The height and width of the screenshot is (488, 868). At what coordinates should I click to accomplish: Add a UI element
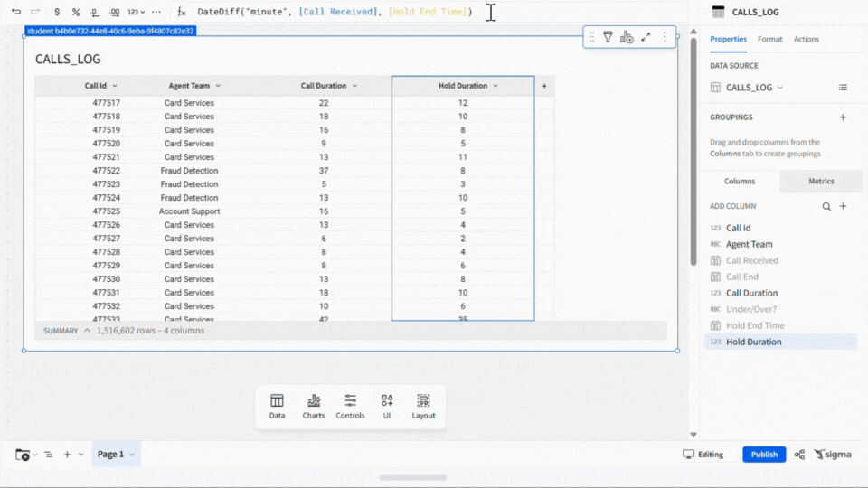coord(387,407)
